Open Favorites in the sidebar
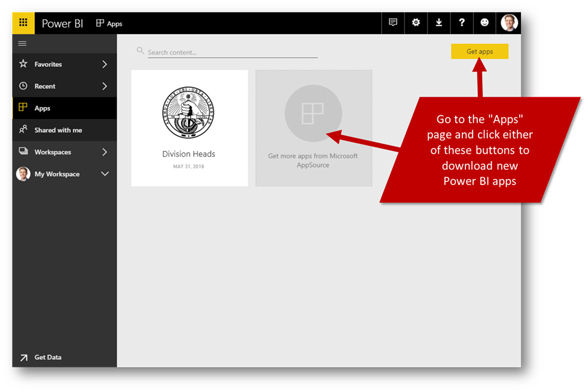This screenshot has width=586, height=392. click(65, 64)
